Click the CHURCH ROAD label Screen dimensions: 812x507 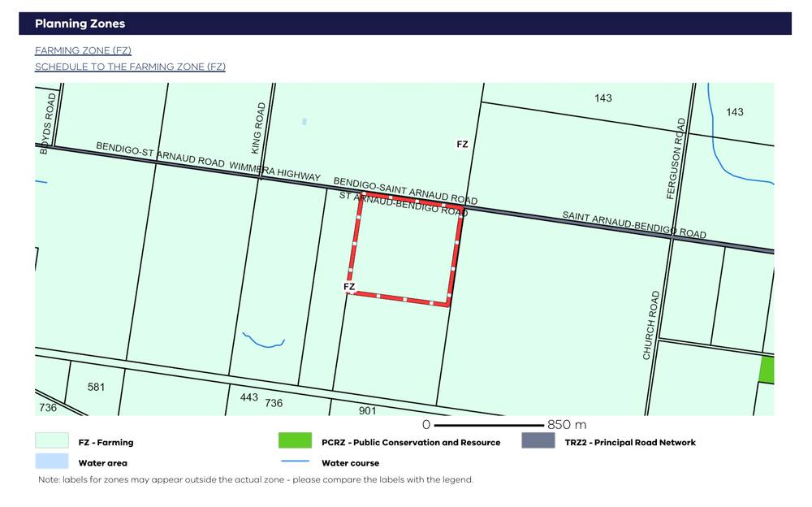[649, 325]
